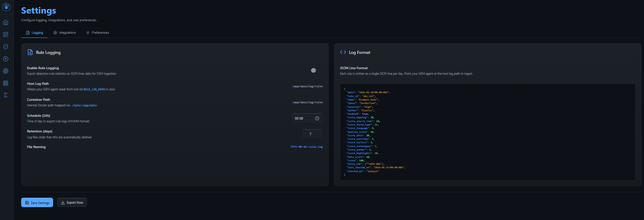
Task: Open the sigma sidebar icon
Action: [6, 95]
